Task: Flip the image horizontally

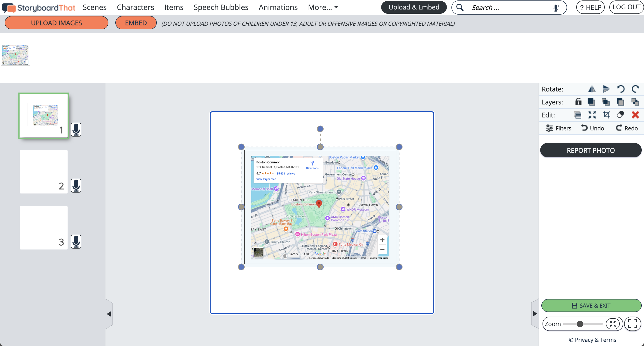Action: pyautogui.click(x=592, y=89)
